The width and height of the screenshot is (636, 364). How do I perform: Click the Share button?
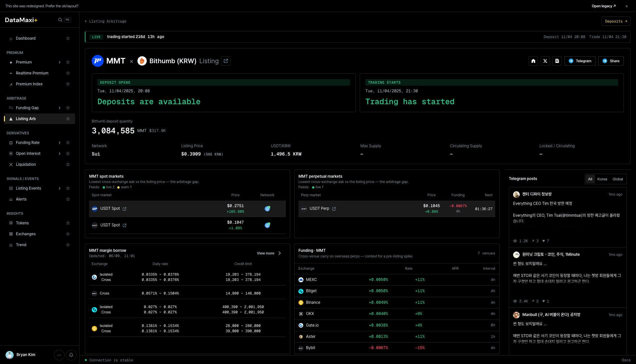pos(611,61)
